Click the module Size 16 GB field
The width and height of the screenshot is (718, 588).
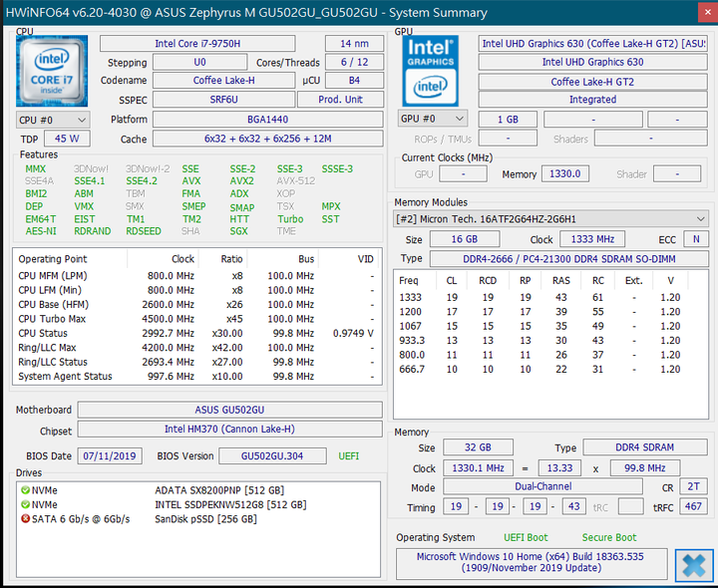tap(465, 239)
